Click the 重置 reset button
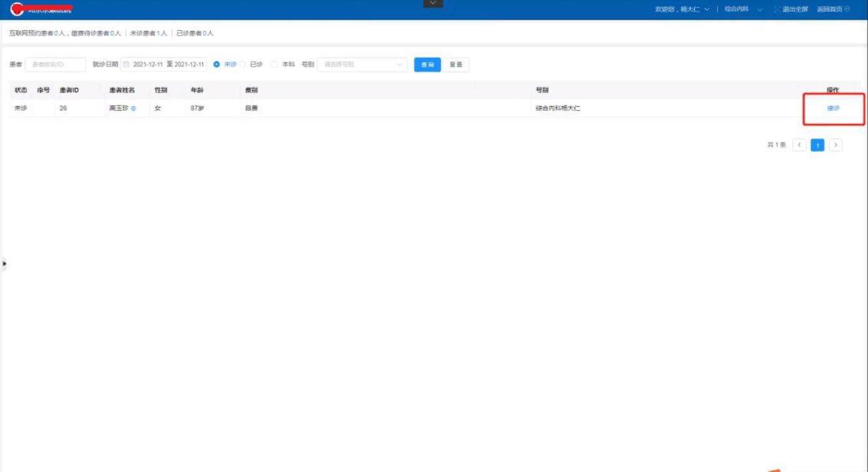Image resolution: width=868 pixels, height=472 pixels. coord(456,65)
